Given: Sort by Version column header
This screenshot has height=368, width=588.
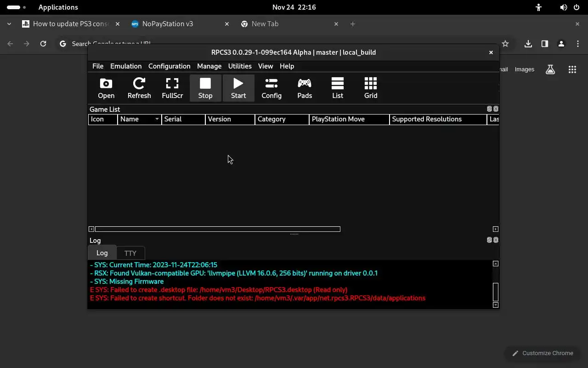Looking at the screenshot, I should 230,119.
